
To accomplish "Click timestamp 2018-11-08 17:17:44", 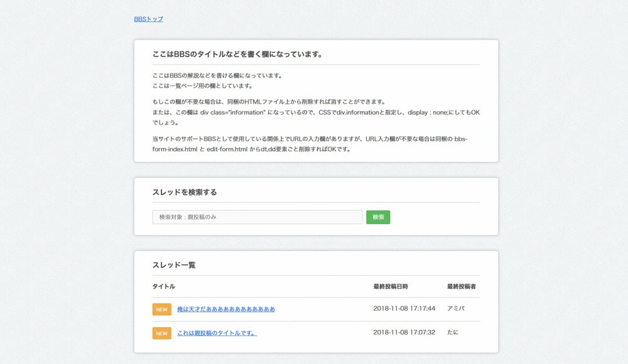I will (x=404, y=308).
